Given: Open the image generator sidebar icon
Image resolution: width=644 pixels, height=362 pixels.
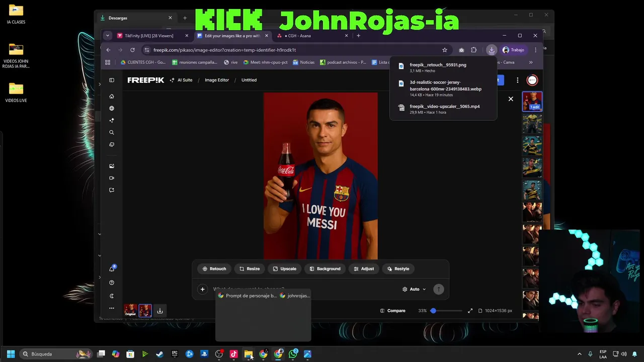Looking at the screenshot, I should (112, 166).
